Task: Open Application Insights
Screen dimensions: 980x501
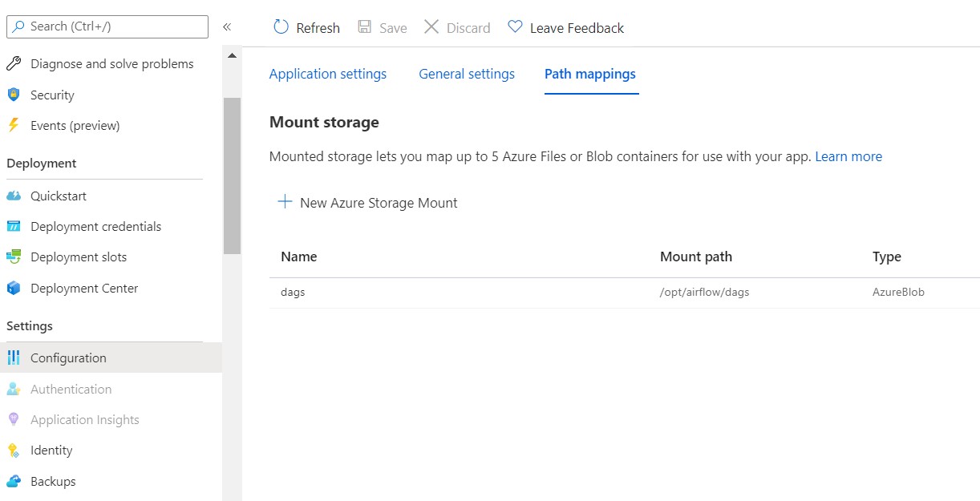Action: pyautogui.click(x=84, y=419)
